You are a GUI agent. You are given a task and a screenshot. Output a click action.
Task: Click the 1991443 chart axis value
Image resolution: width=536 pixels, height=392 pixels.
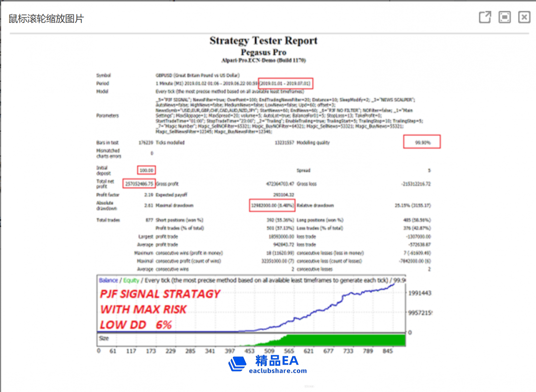click(419, 293)
